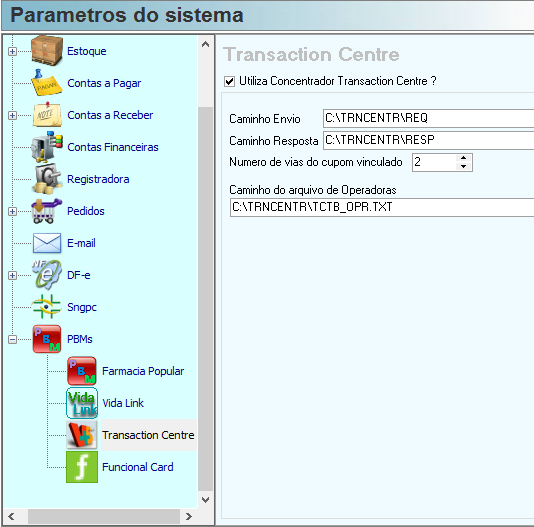Decrease numero de vias with down arrow
Screen dimensions: 534x527
tap(464, 166)
